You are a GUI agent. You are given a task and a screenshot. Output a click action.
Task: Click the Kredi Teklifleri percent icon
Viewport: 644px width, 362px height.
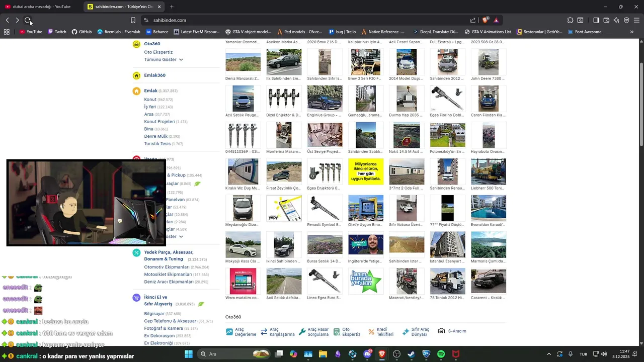tap(371, 332)
